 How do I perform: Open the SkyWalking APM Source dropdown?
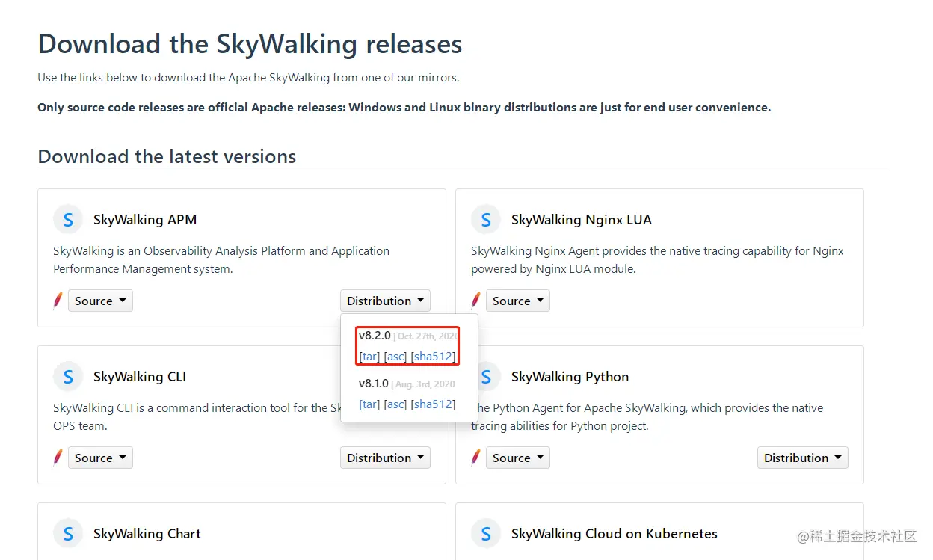point(100,301)
